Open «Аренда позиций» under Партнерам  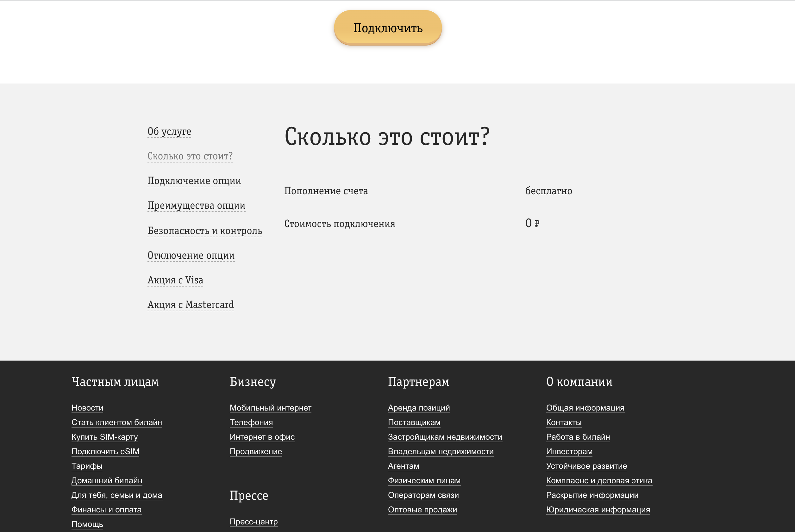tap(419, 408)
